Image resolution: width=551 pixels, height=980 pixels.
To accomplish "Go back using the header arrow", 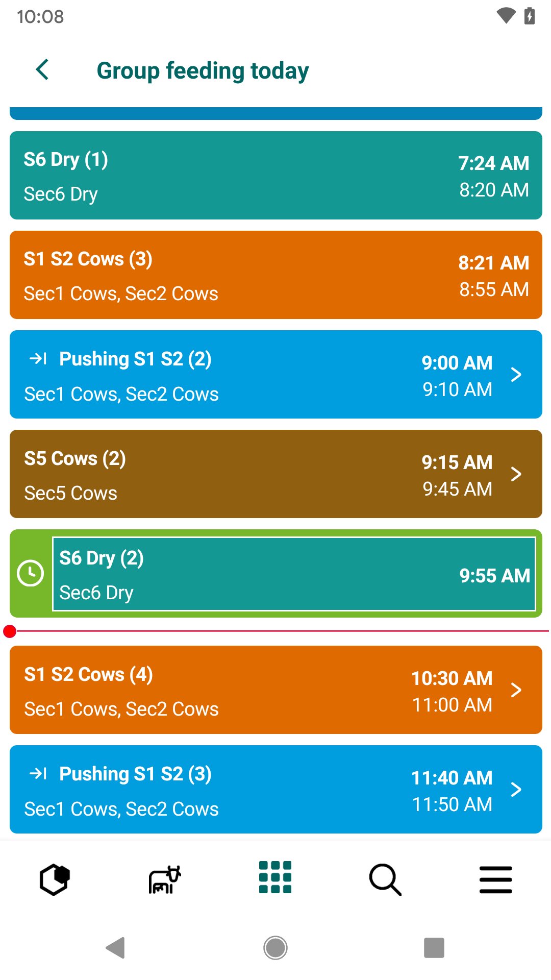I will 42,70.
